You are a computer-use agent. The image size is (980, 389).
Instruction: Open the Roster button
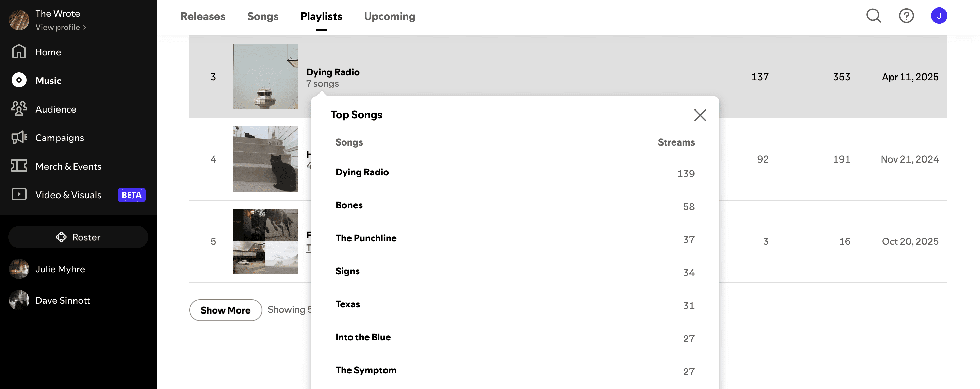coord(78,237)
